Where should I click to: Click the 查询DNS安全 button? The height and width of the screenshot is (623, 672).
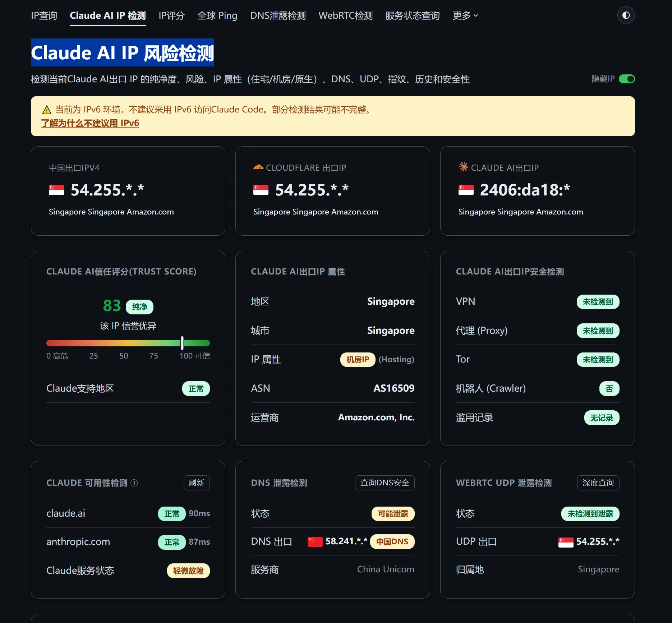pyautogui.click(x=385, y=483)
